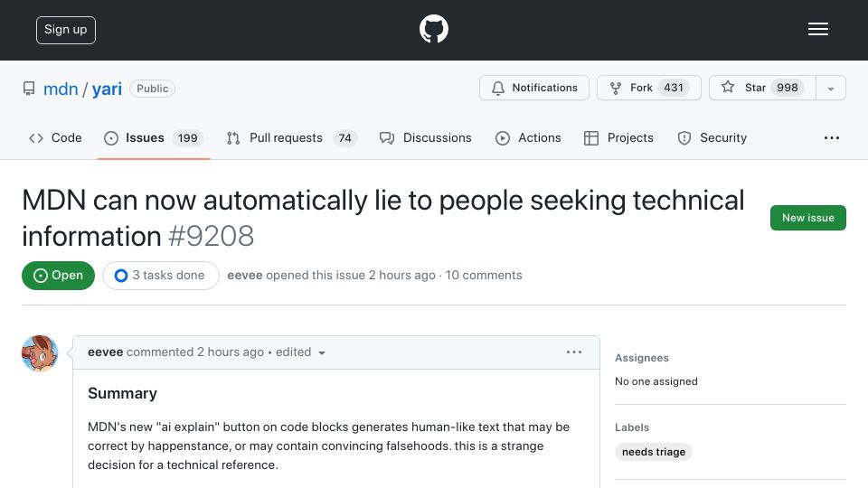Click the Issues count 199 badge

[188, 137]
